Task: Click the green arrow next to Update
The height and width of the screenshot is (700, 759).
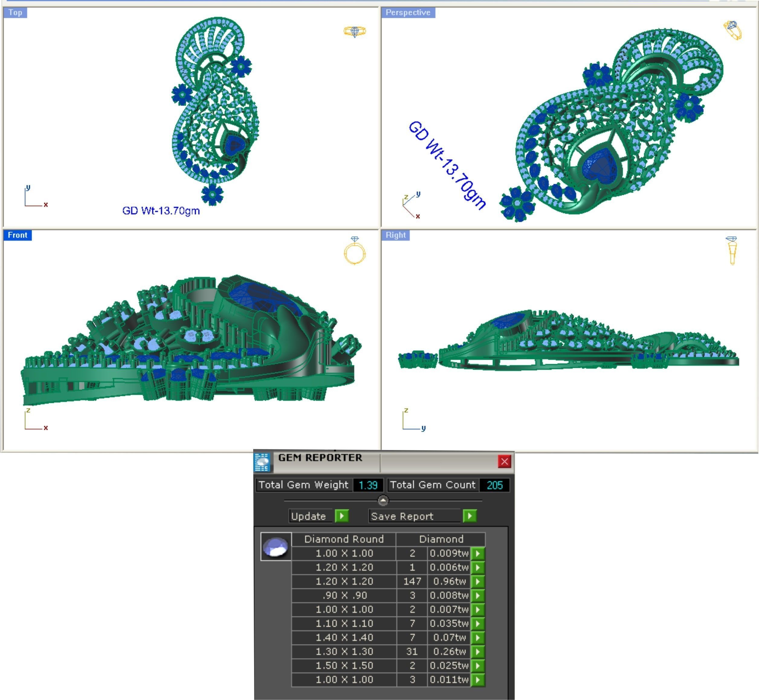Action: click(342, 516)
